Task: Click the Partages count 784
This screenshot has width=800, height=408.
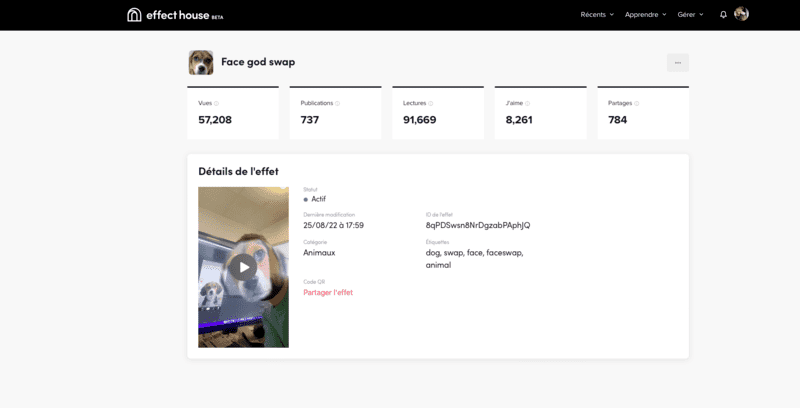Action: pos(617,120)
